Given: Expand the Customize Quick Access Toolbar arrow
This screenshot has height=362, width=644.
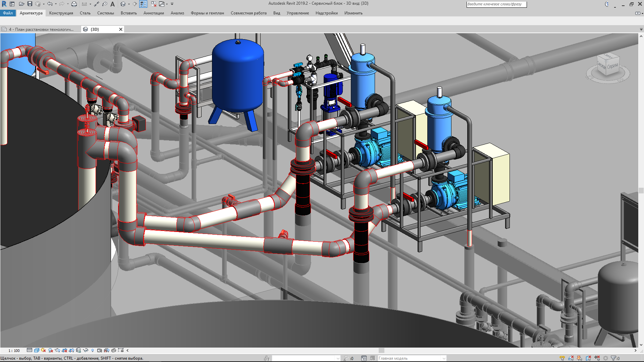Looking at the screenshot, I should click(x=172, y=4).
